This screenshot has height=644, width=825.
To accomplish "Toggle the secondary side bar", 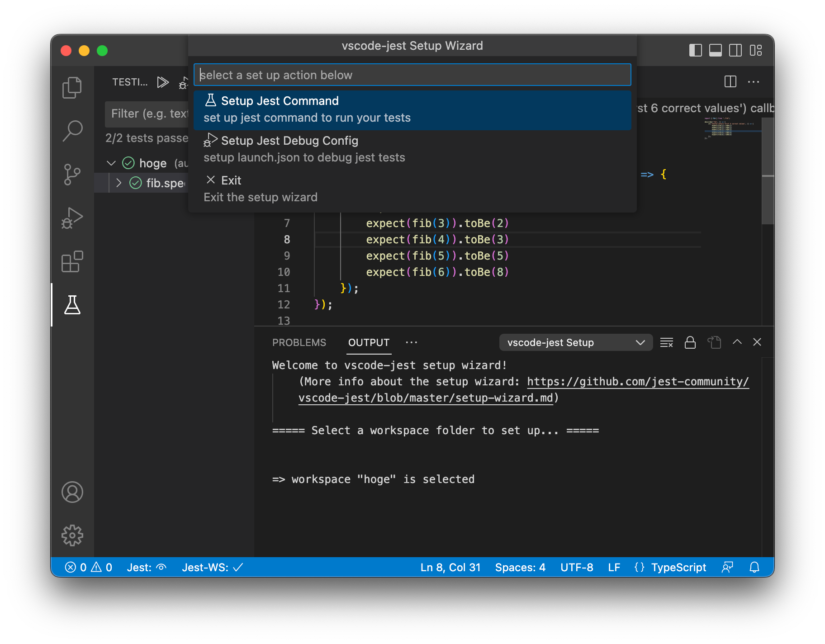I will point(735,50).
